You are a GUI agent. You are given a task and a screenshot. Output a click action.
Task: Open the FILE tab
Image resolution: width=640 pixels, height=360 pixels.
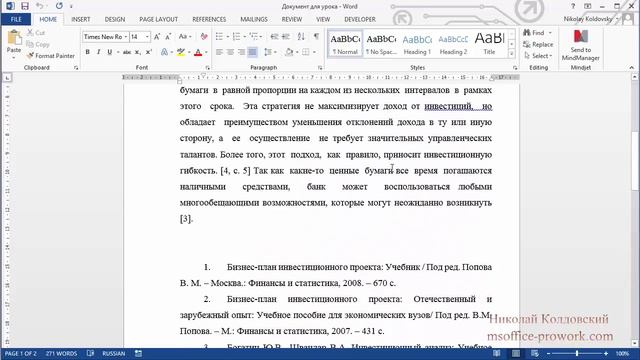(x=16, y=19)
